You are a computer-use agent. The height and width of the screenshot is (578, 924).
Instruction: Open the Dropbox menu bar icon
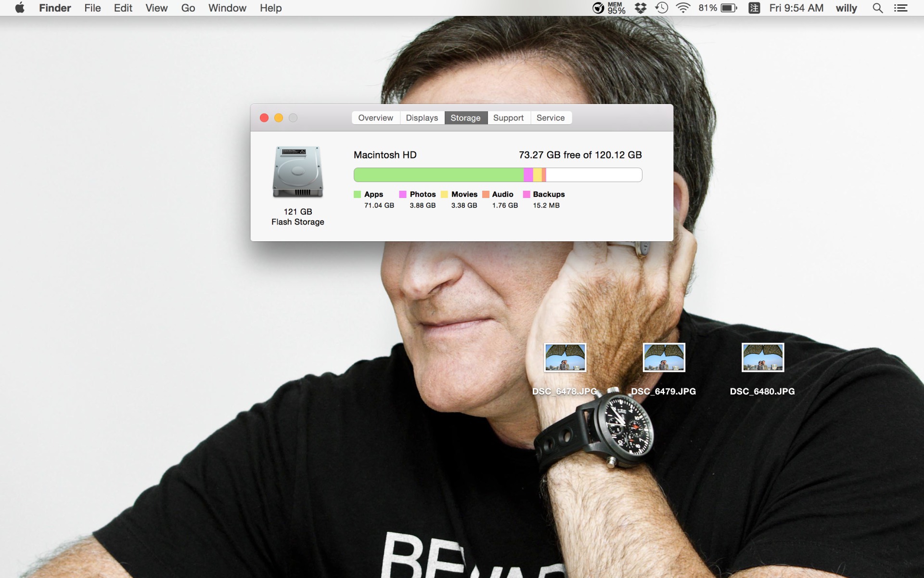click(x=641, y=8)
